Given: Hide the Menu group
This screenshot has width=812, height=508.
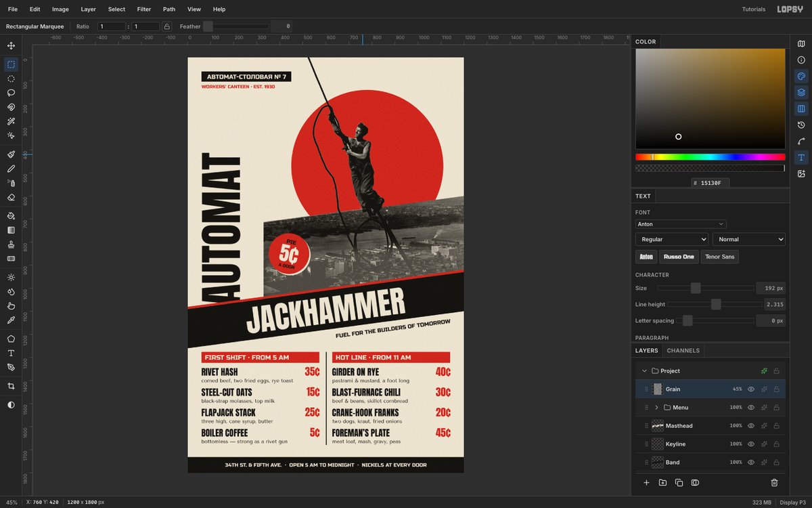Looking at the screenshot, I should (x=751, y=408).
